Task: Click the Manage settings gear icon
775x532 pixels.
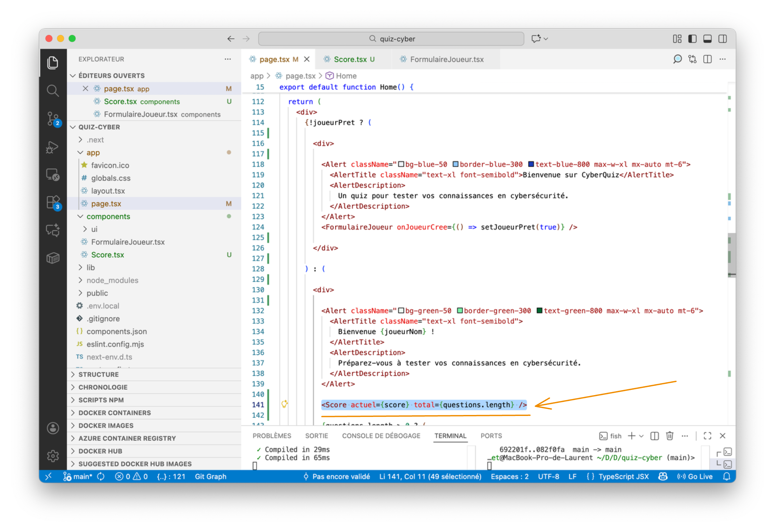Action: click(53, 456)
